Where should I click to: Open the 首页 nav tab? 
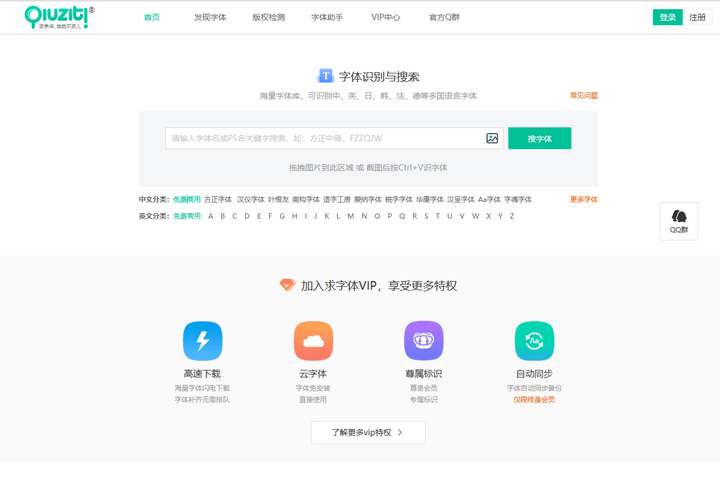pyautogui.click(x=152, y=17)
